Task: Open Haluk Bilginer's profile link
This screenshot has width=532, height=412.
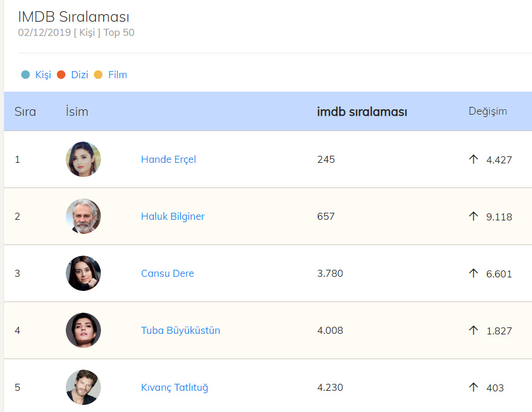Action: [x=173, y=216]
